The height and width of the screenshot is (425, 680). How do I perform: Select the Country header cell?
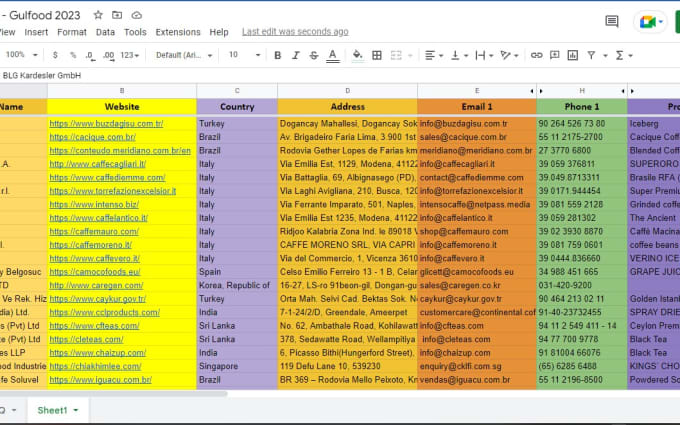point(237,107)
